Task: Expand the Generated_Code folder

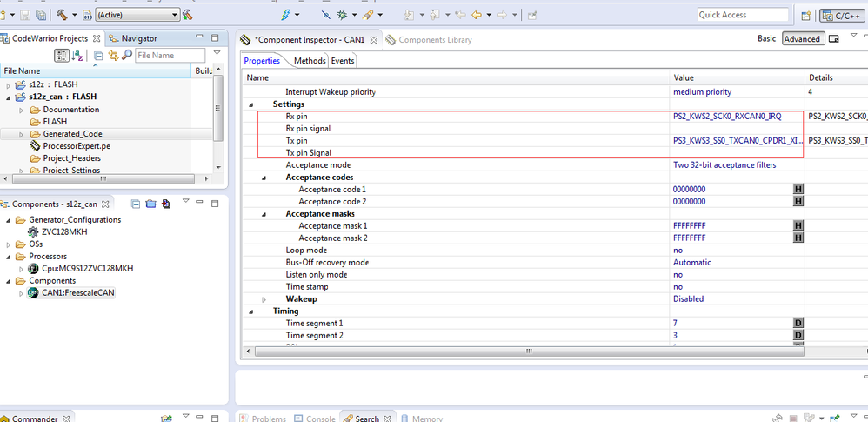Action: tap(22, 134)
